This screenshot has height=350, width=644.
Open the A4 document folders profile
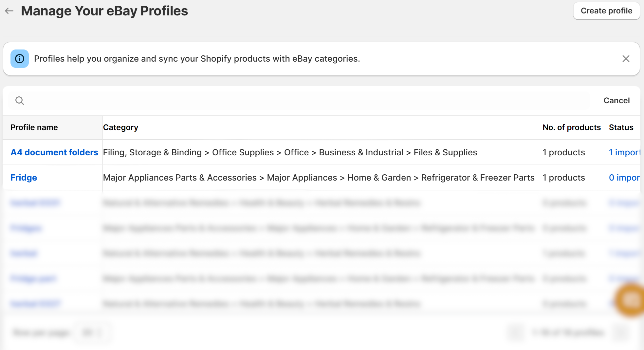(x=54, y=152)
